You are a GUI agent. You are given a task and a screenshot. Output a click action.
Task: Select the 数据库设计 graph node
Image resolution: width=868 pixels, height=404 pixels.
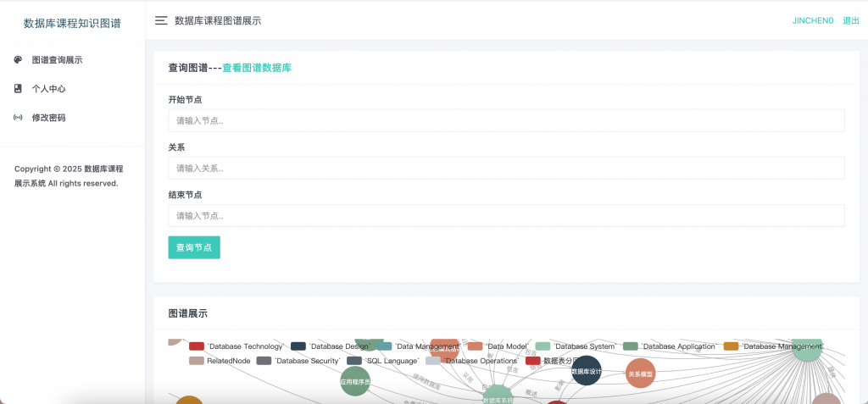coord(586,371)
